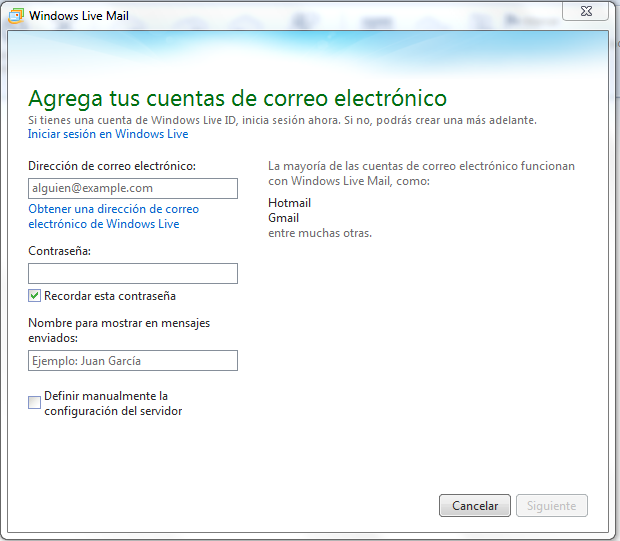Screen dimensions: 620x541
Task: Click the 'entre muchas otras.' text
Action: (320, 233)
